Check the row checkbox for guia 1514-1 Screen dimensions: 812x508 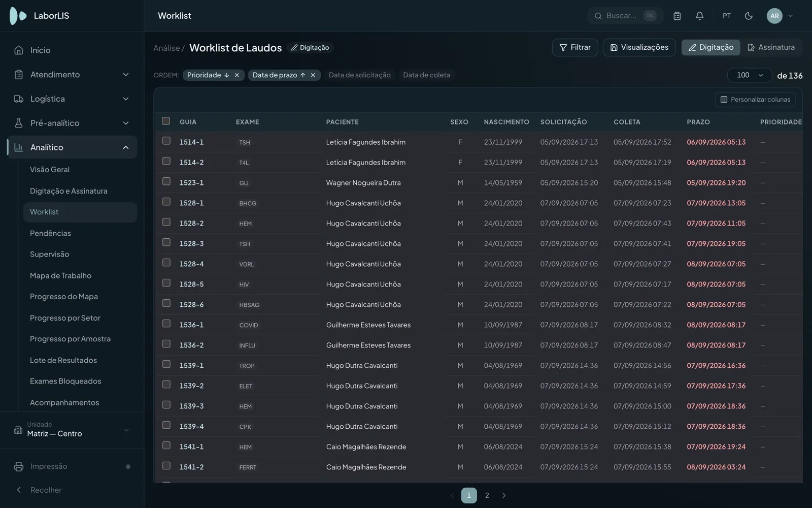(166, 141)
